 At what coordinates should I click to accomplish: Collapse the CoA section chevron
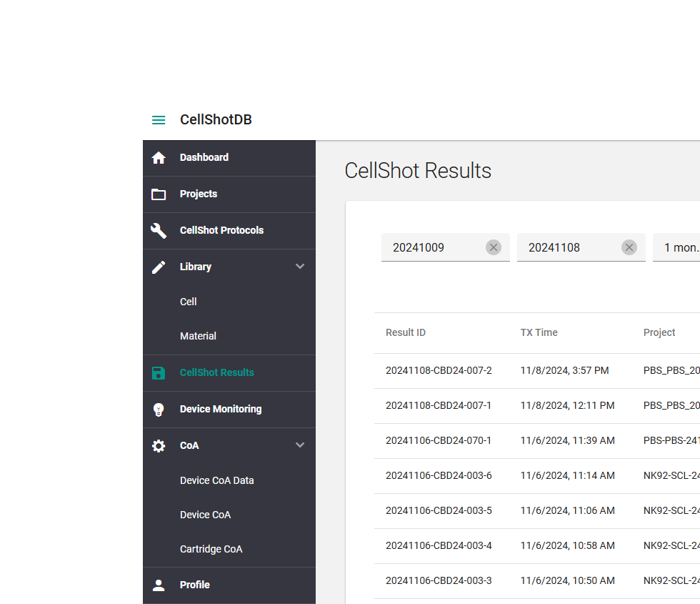coord(300,445)
